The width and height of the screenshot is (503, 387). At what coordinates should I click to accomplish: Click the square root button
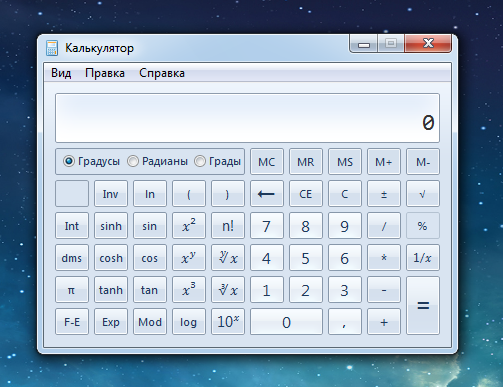pyautogui.click(x=423, y=194)
